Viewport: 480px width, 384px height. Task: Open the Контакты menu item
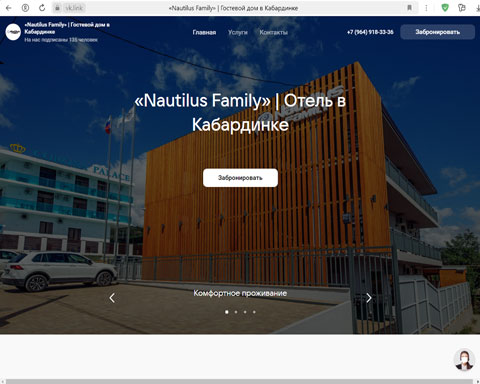point(273,32)
